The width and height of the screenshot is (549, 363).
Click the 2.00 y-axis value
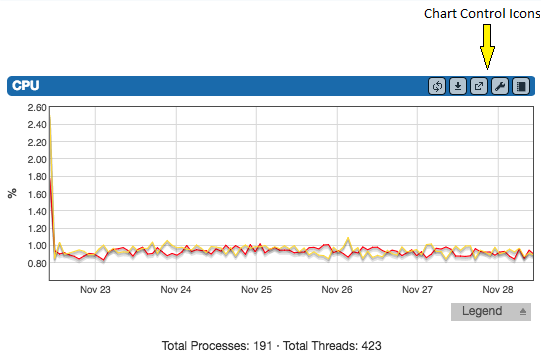[x=37, y=160]
